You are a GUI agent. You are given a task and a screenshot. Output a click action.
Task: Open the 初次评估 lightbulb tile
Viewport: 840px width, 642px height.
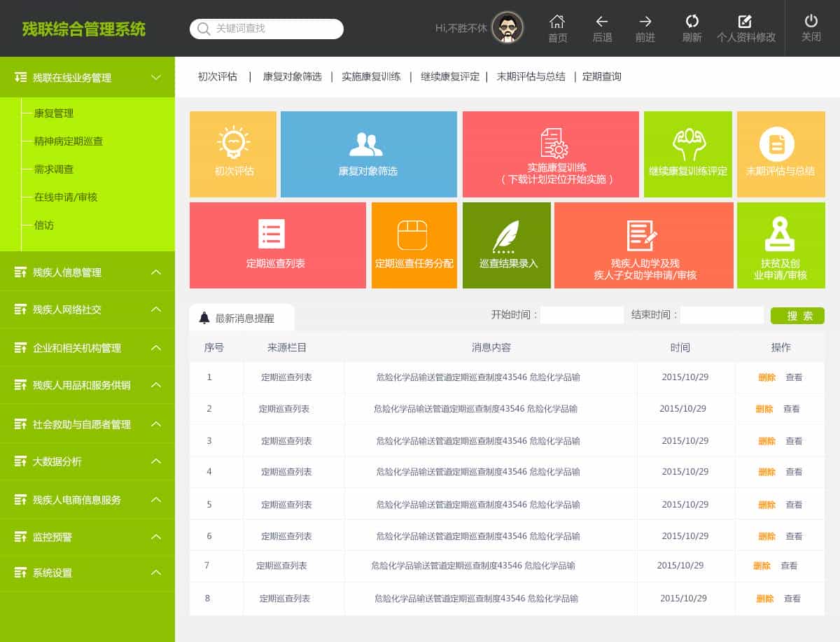233,154
